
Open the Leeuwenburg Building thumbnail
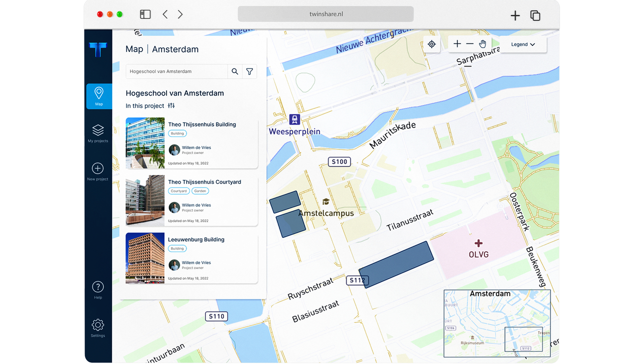point(145,258)
